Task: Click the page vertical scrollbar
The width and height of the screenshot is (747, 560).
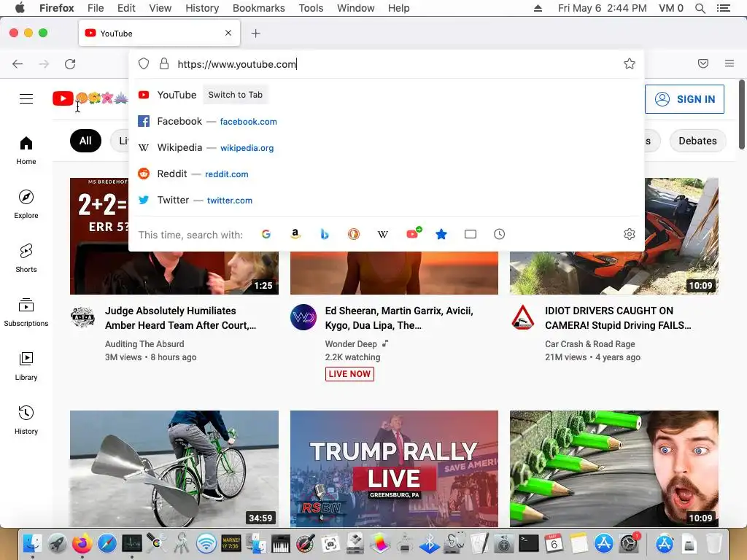Action: 742,114
